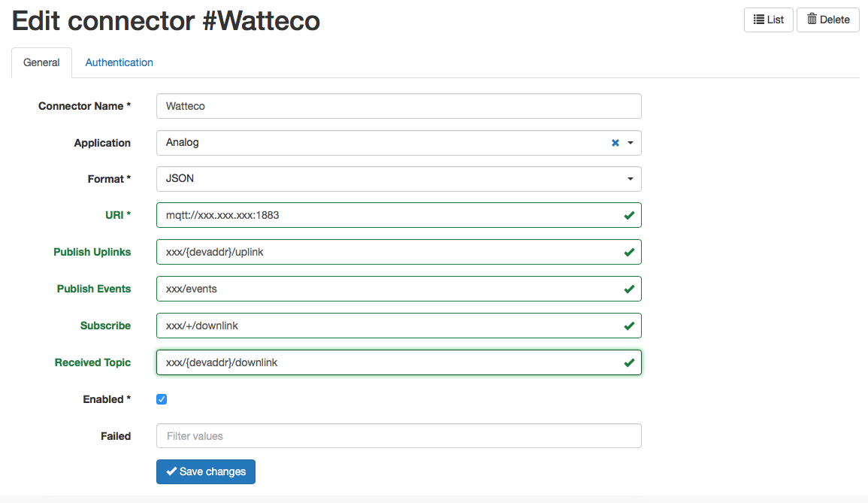Click the green checkmark beside Received Topic
Image resolution: width=868 pixels, height=503 pixels.
click(x=629, y=362)
